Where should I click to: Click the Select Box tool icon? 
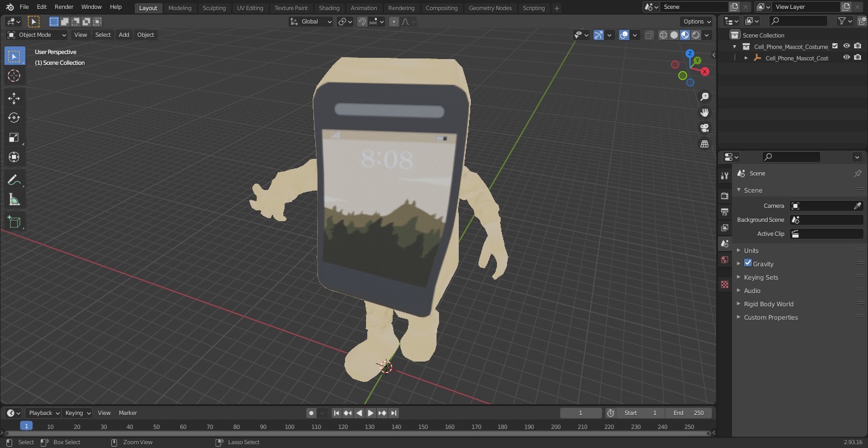pyautogui.click(x=14, y=57)
